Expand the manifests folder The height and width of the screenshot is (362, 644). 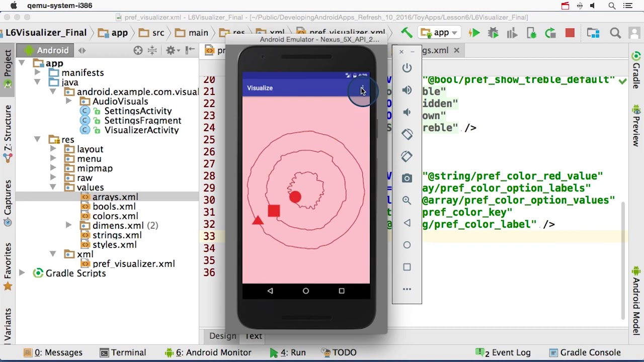tap(37, 73)
